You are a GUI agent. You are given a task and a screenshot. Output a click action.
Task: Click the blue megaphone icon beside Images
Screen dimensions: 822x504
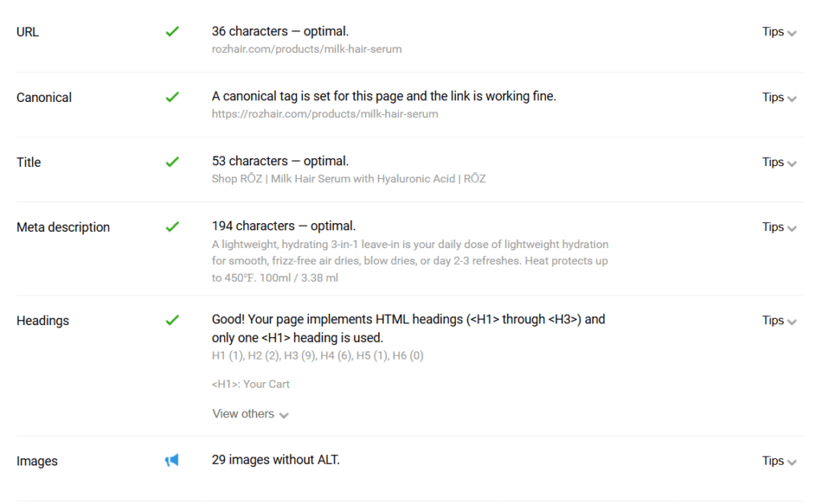pyautogui.click(x=172, y=461)
